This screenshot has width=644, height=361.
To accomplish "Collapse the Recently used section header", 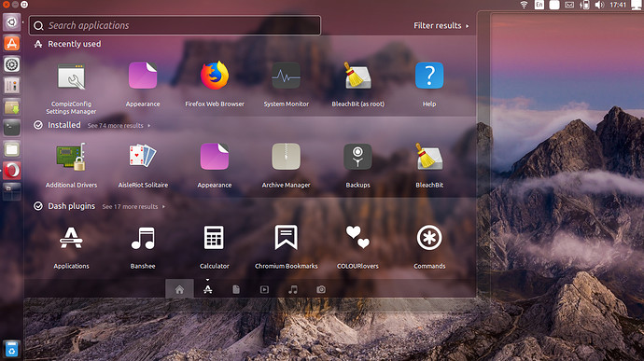I will click(67, 44).
